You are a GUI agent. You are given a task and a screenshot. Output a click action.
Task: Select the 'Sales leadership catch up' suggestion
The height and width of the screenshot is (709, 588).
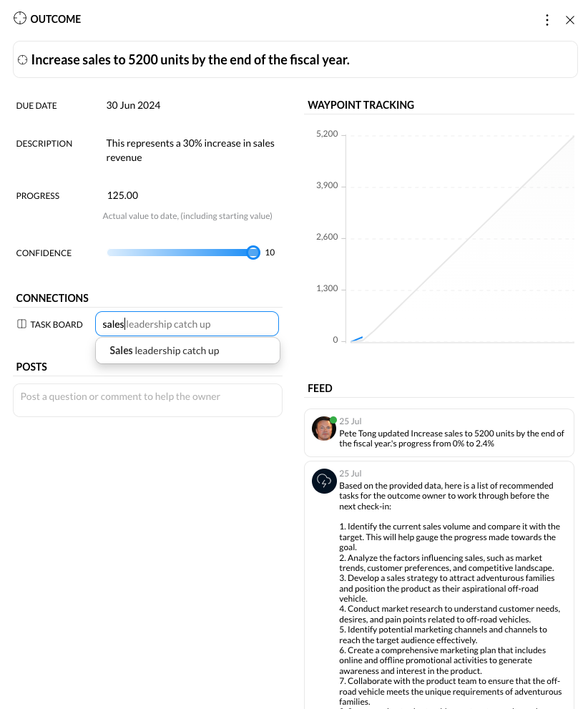click(187, 351)
